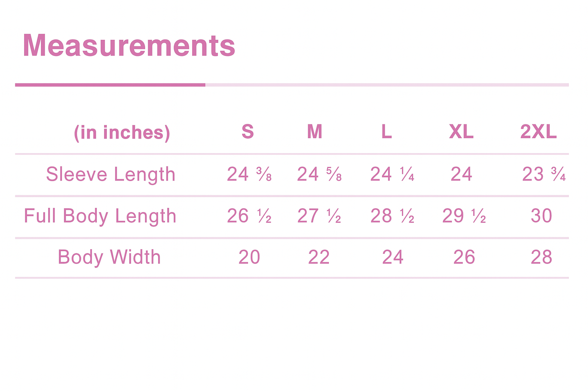588x392 pixels.
Task: Select the M size column header
Action: click(x=315, y=132)
